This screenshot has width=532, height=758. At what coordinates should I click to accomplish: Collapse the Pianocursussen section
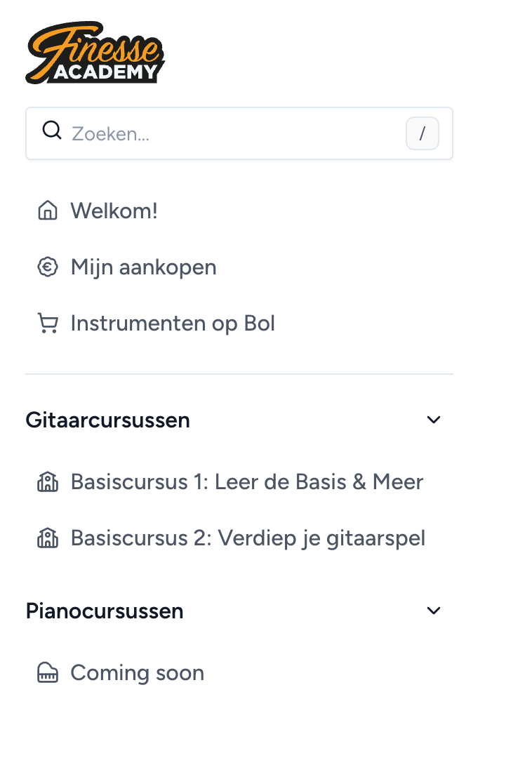click(x=434, y=610)
